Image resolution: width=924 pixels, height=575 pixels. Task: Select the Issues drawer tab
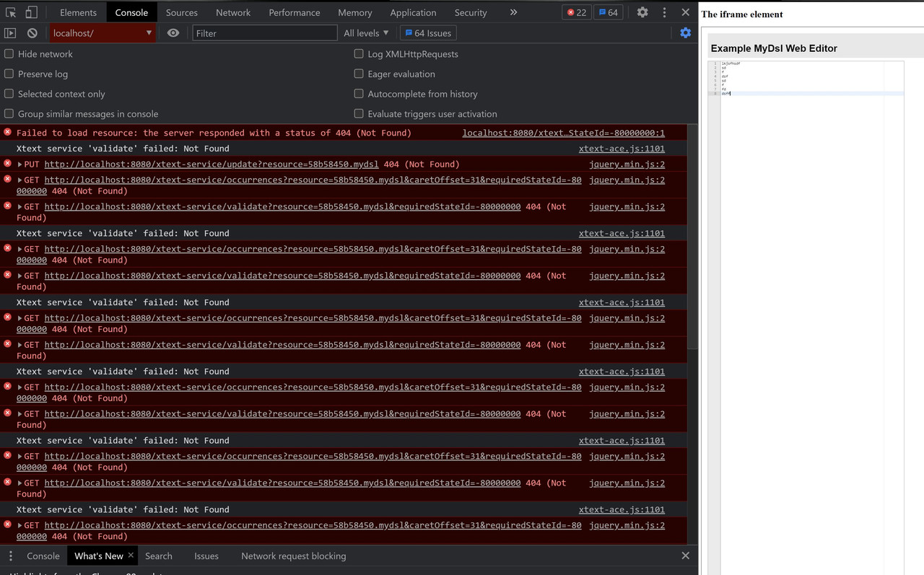tap(206, 556)
